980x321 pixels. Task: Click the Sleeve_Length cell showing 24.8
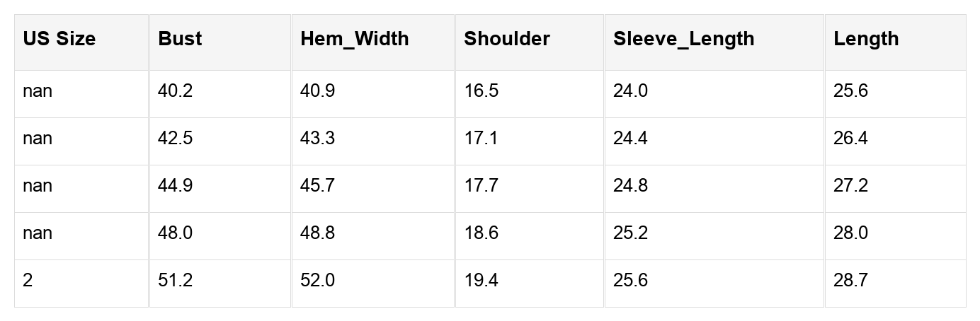click(630, 186)
